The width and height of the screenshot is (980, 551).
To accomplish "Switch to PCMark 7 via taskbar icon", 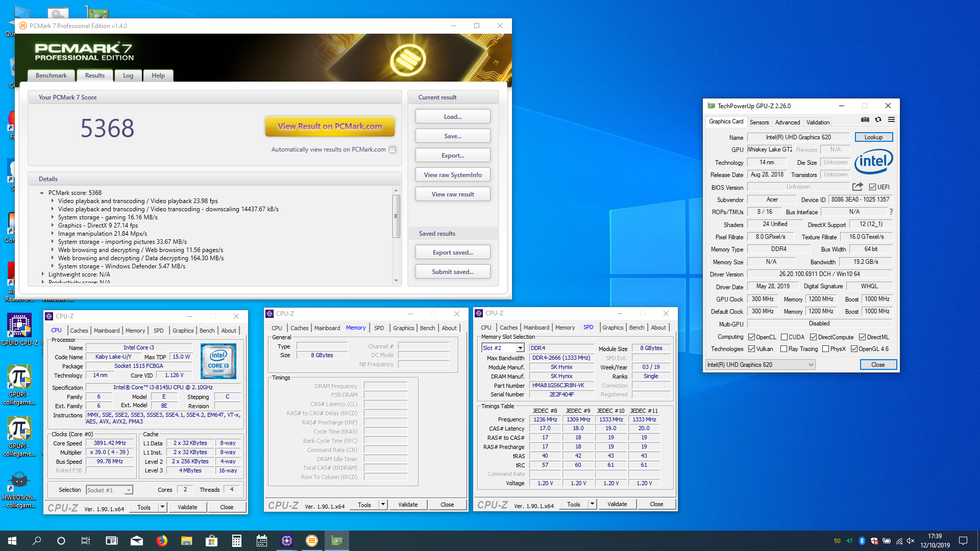I will coord(312,541).
